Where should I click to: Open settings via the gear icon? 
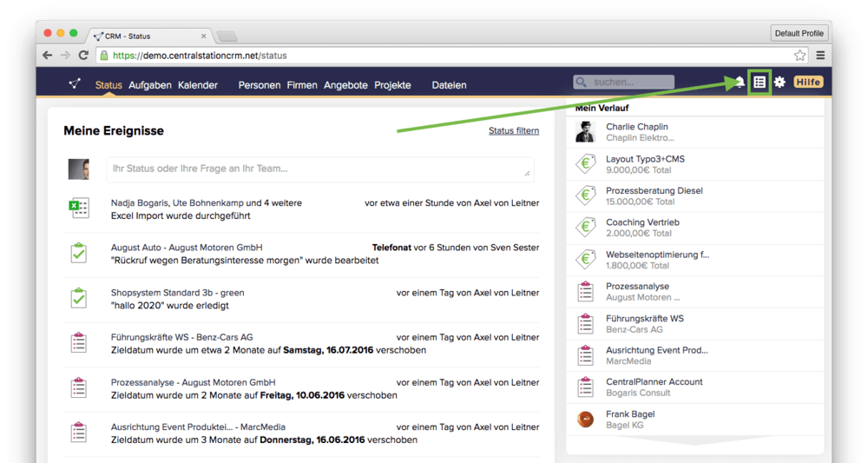point(779,83)
